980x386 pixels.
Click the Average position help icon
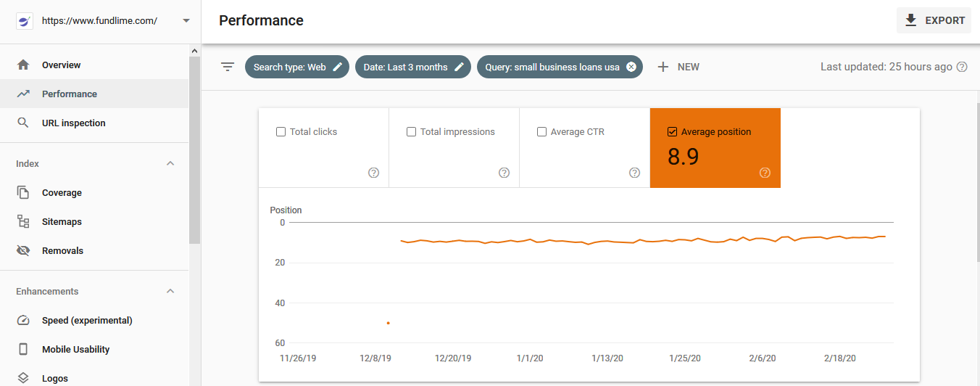(765, 173)
